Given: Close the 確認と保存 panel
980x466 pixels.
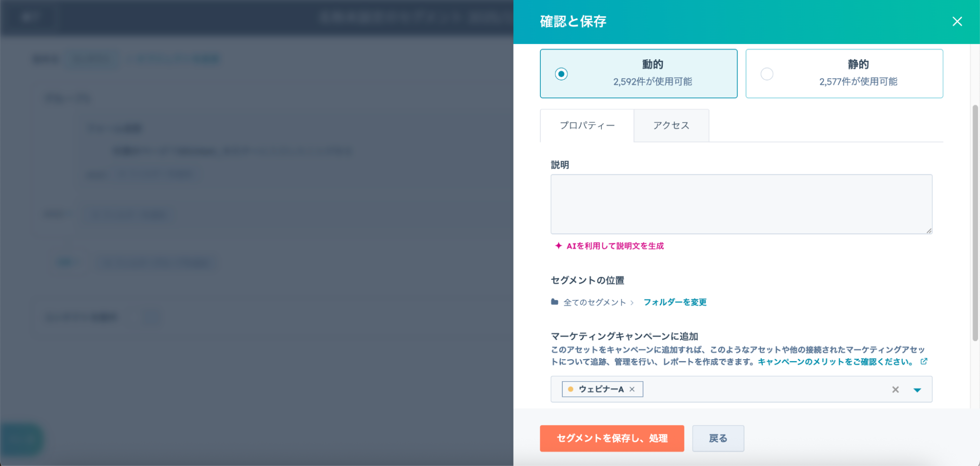Looking at the screenshot, I should (x=956, y=22).
